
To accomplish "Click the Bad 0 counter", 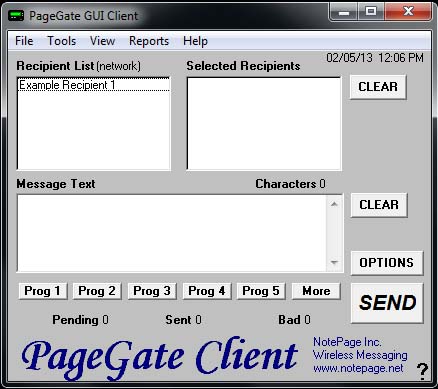I will [294, 320].
